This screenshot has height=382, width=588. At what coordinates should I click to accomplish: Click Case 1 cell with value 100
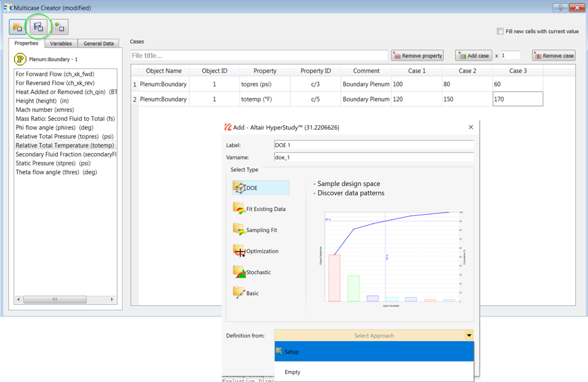[416, 84]
